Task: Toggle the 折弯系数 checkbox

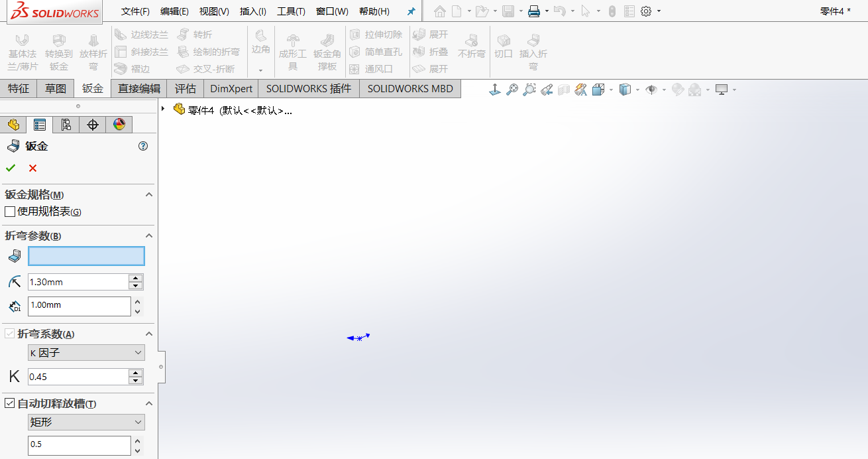Action: (x=10, y=334)
